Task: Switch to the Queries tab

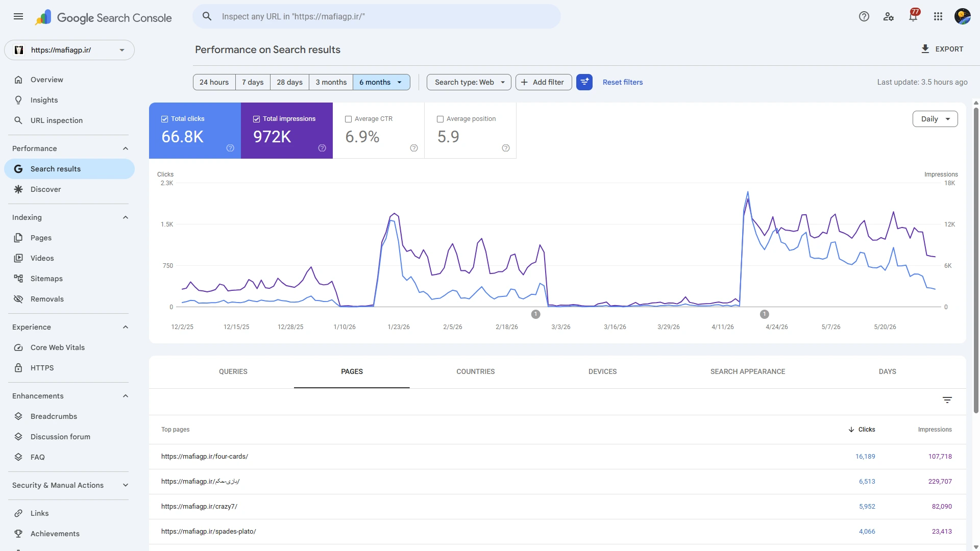Action: [x=233, y=371]
